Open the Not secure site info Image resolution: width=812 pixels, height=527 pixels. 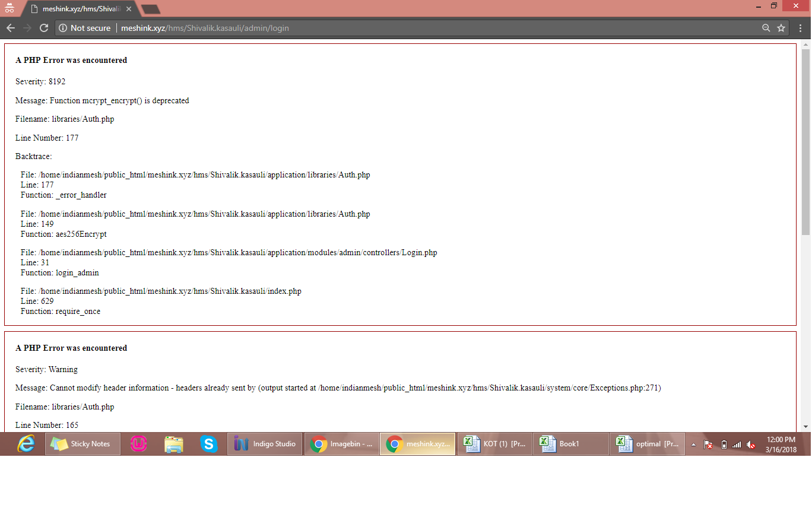pyautogui.click(x=85, y=28)
